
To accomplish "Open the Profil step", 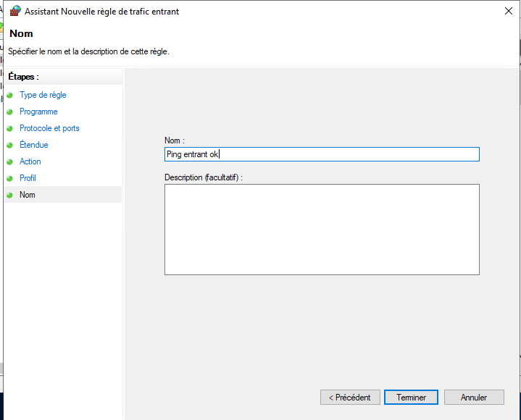I will coord(28,178).
